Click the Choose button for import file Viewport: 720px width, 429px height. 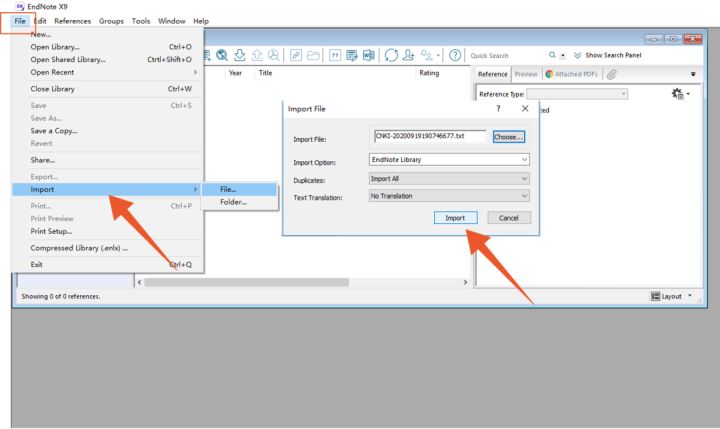click(x=508, y=136)
